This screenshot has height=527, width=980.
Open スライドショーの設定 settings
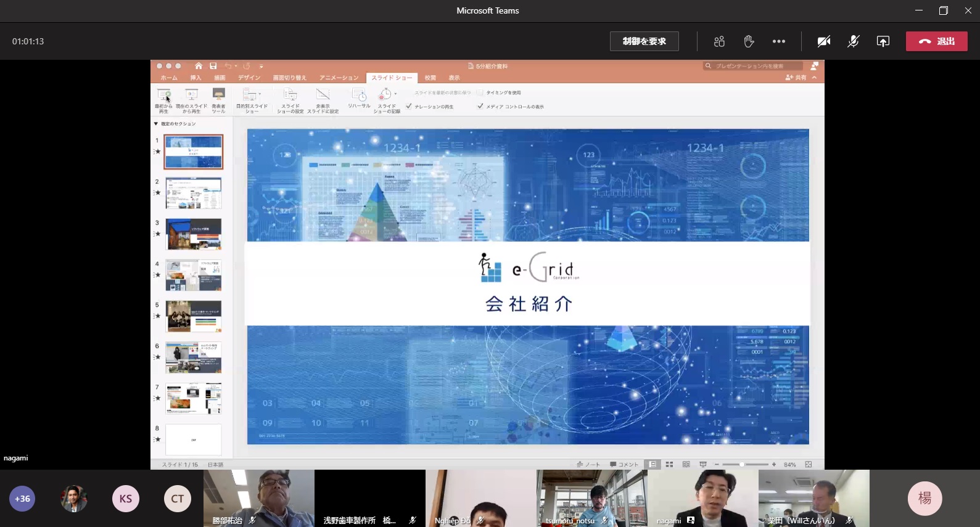pyautogui.click(x=290, y=100)
